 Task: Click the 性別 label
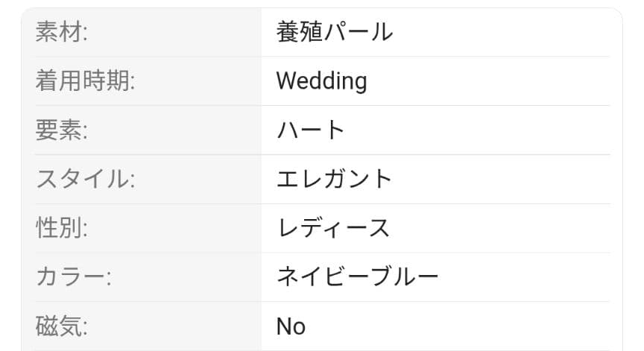[x=61, y=228]
